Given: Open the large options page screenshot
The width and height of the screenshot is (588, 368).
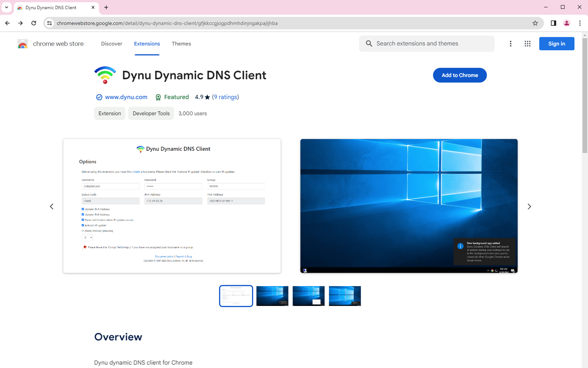Looking at the screenshot, I should pos(172,206).
